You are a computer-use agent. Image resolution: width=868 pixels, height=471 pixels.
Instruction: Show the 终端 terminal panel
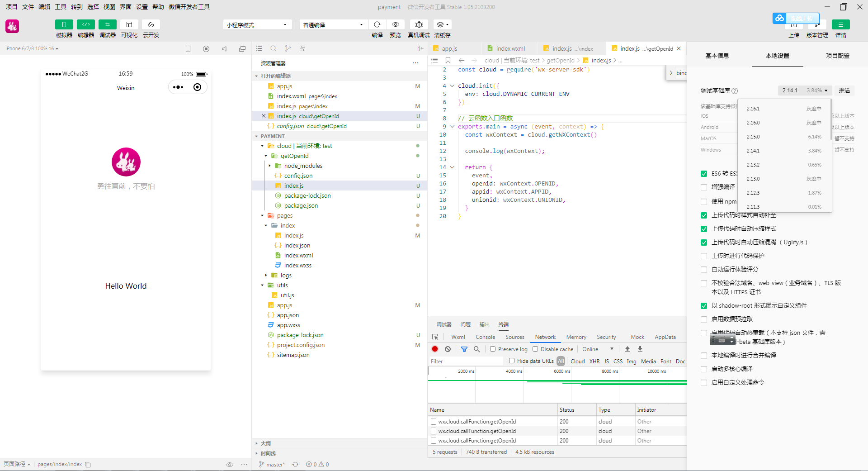[504, 324]
